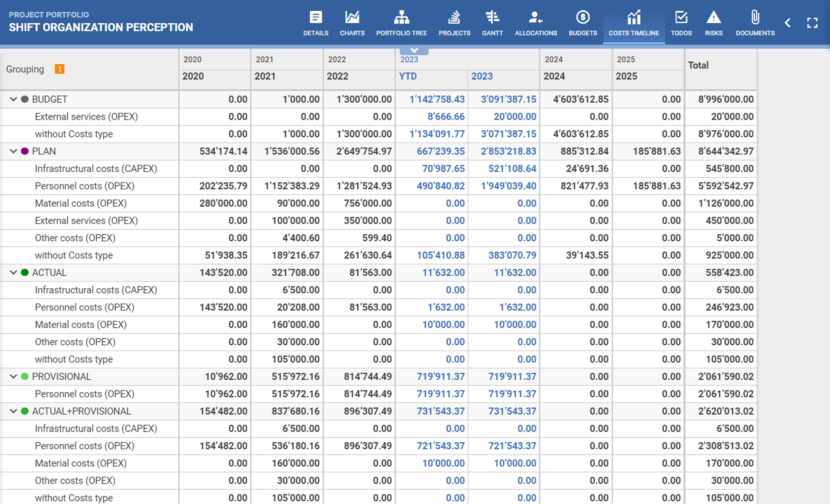The image size is (830, 504).
Task: Open the Grouping settings label
Action: [x=25, y=69]
